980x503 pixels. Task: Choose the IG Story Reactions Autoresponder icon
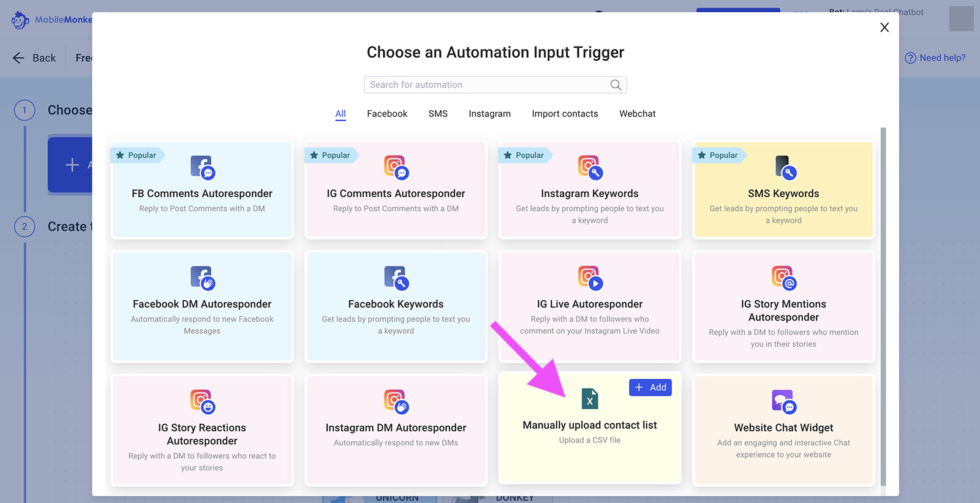click(x=202, y=401)
